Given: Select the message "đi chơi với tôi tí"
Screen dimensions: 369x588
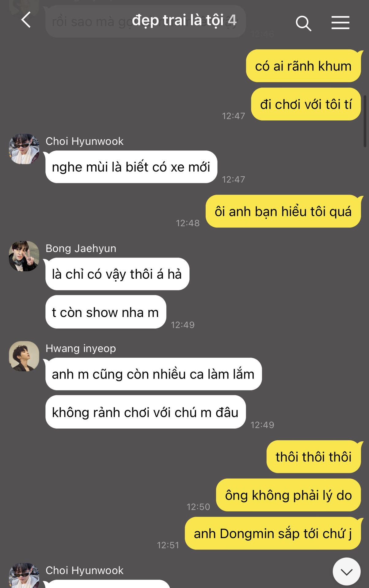Looking at the screenshot, I should click(306, 104).
